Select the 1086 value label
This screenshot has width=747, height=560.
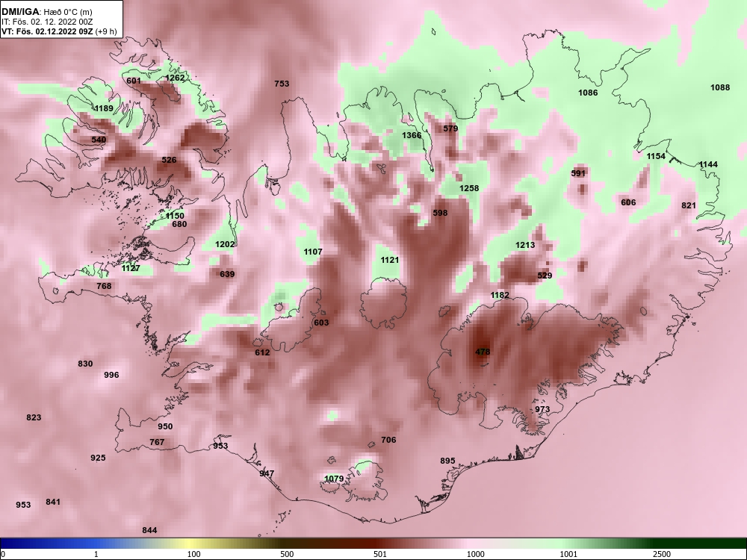point(588,93)
